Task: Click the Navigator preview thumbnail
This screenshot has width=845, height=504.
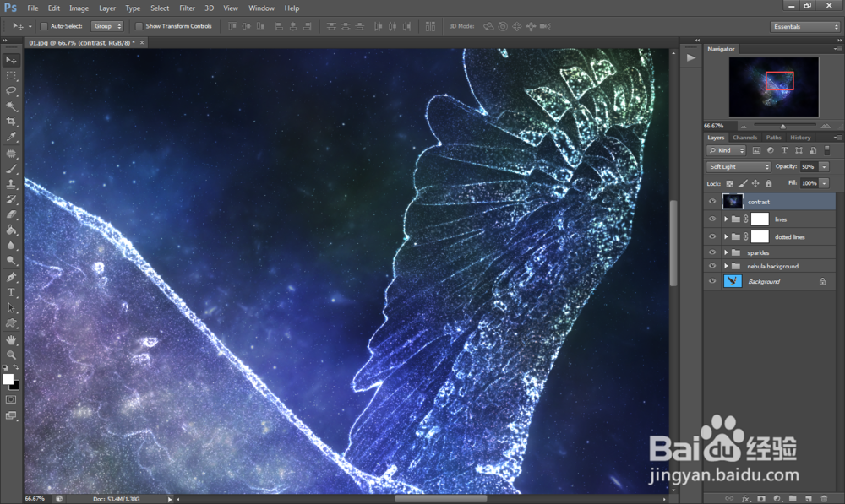Action: click(x=774, y=87)
